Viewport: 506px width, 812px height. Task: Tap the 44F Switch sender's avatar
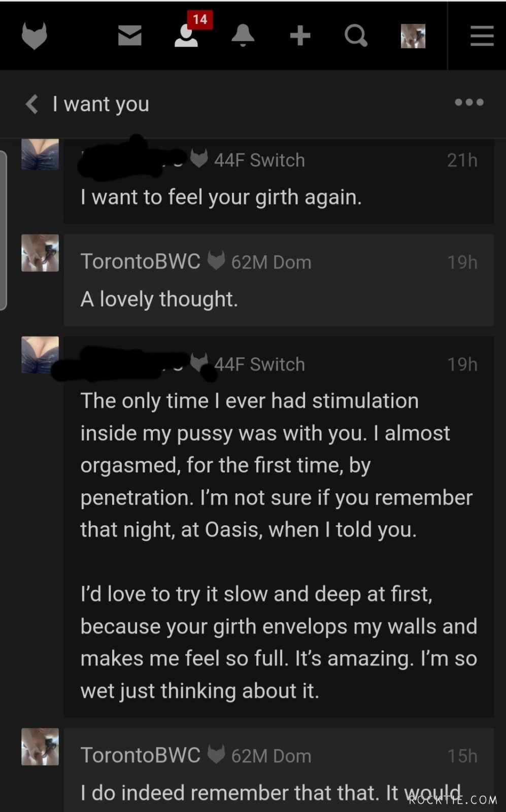[x=40, y=154]
